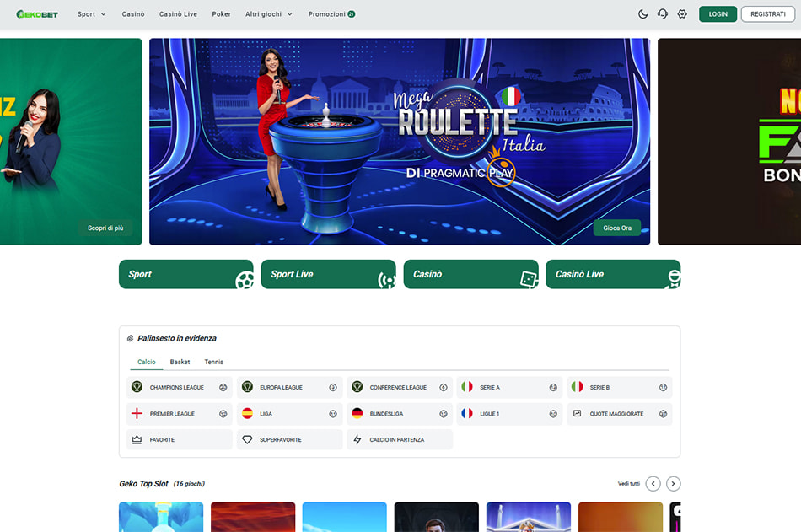
Task: Expand the Altri giochi dropdown
Action: click(x=269, y=14)
